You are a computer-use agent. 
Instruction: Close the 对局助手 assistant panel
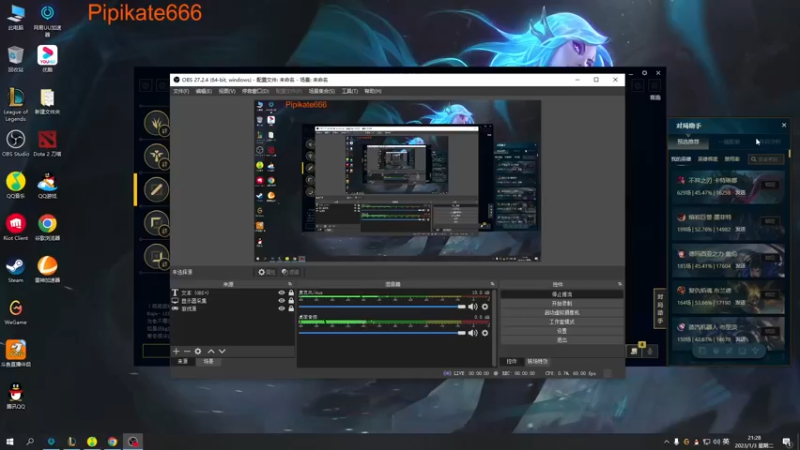(784, 125)
